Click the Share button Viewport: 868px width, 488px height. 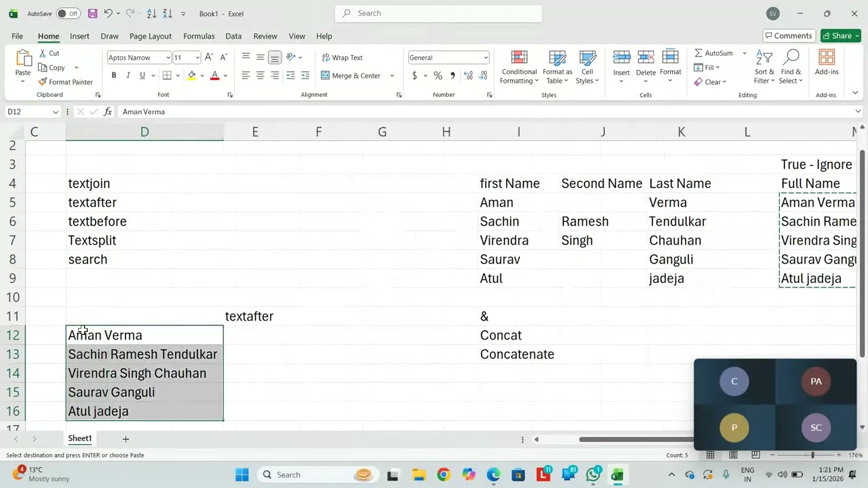[x=841, y=36]
